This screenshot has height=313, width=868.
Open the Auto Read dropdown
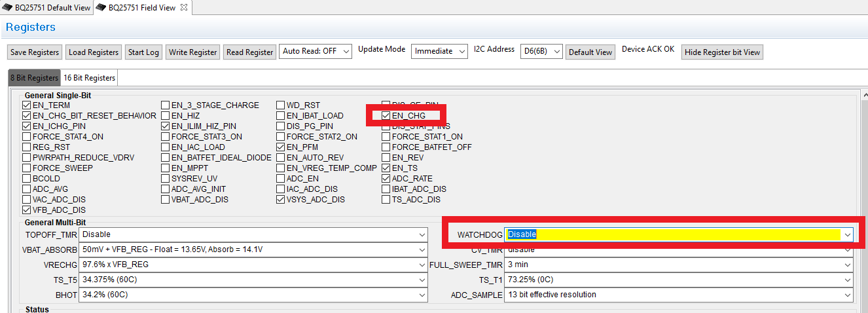[x=316, y=51]
